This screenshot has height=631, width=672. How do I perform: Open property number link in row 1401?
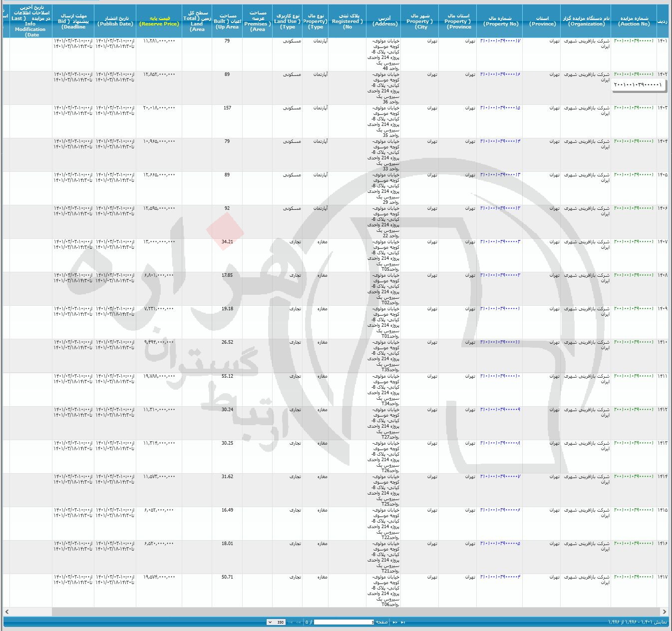point(500,41)
